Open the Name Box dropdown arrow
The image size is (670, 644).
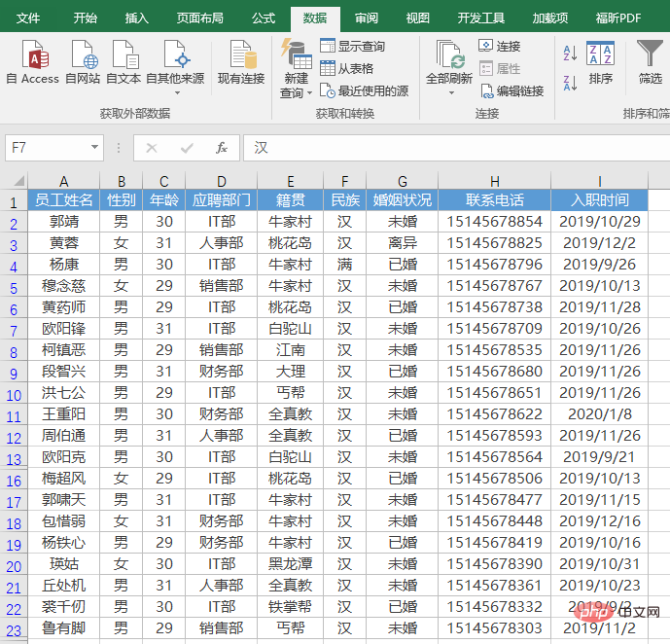pos(94,148)
